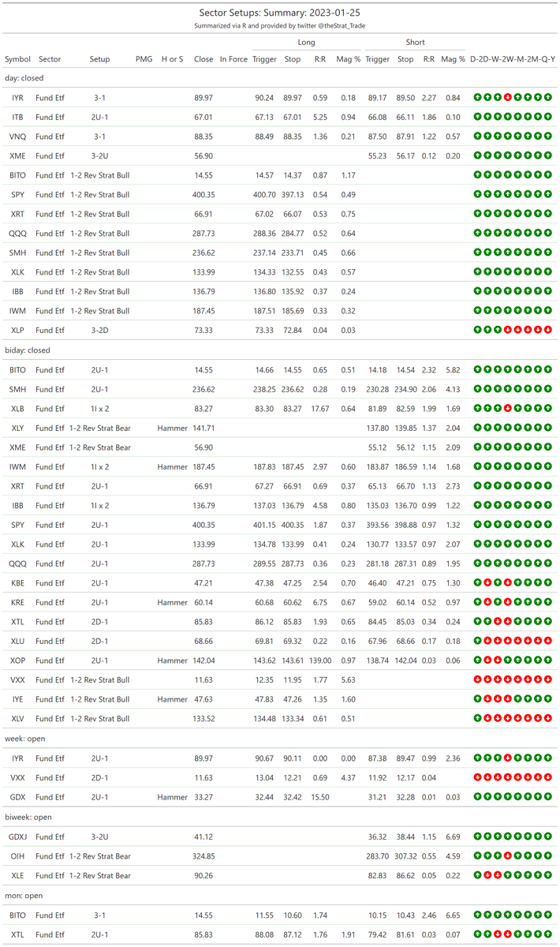
Task: Click the rightmost green arrow in GDX row
Action: coord(548,797)
